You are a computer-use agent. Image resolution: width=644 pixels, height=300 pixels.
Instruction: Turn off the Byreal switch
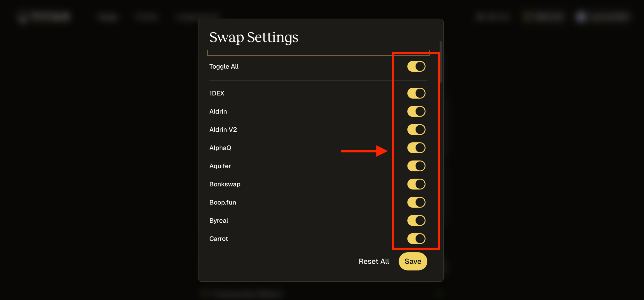click(x=416, y=221)
